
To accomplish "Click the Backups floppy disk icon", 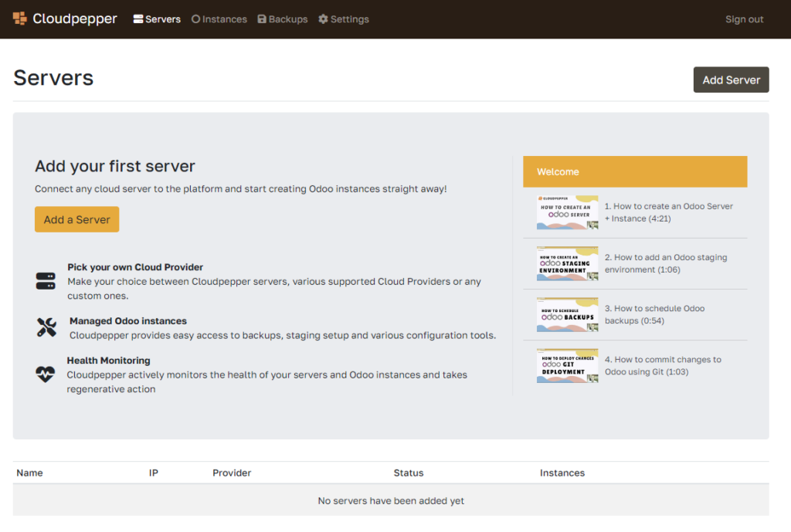I will [x=262, y=19].
